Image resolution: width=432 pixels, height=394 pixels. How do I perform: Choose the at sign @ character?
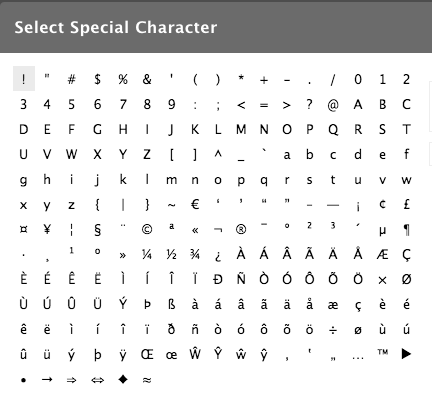coord(333,105)
